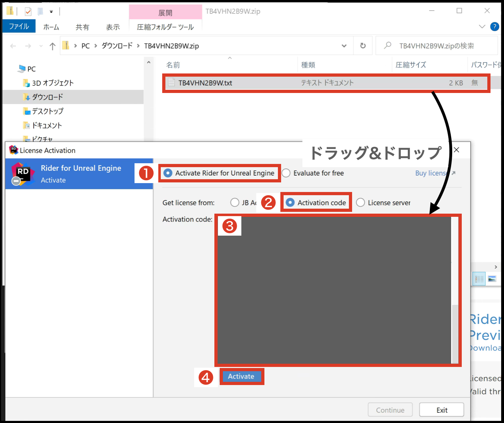The height and width of the screenshot is (423, 504).
Task: Go back with Explorer's back arrow
Action: tap(13, 46)
